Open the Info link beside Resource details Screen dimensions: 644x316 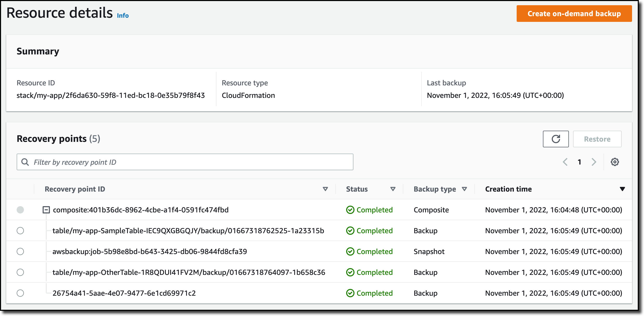pos(123,16)
